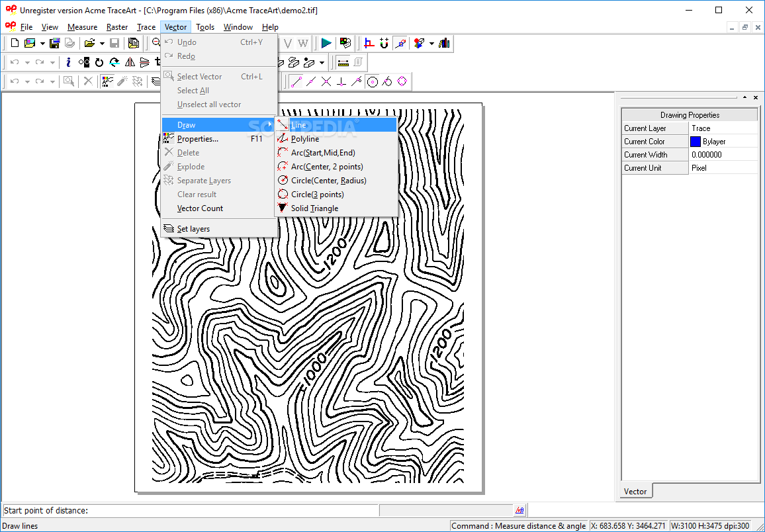Collapse panel with small up arrow
The height and width of the screenshot is (532, 765).
tap(745, 97)
